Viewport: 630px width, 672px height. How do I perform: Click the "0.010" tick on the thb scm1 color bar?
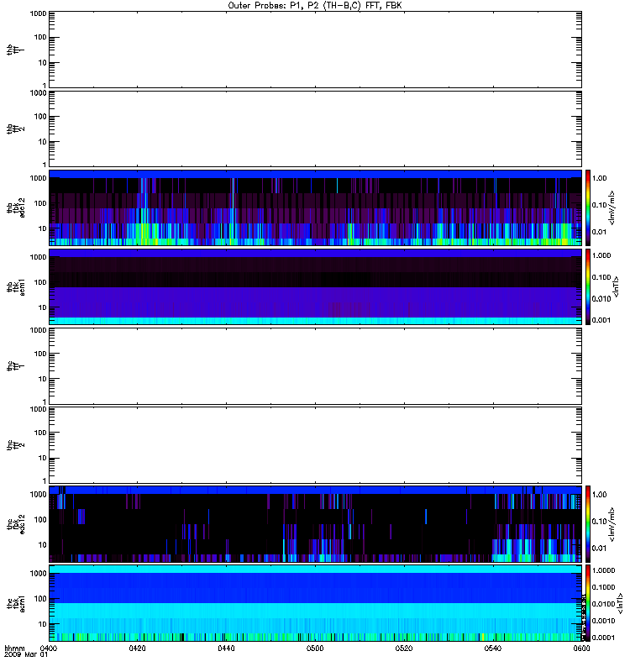pos(601,299)
